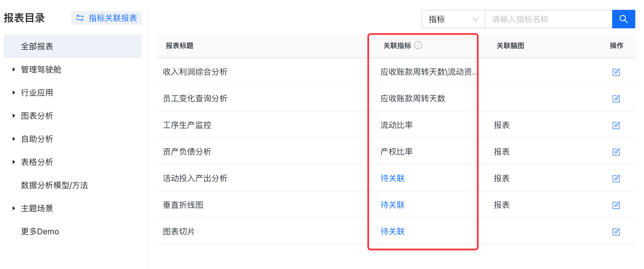
Task: Click 待关联 link for 图表切片
Action: click(392, 231)
